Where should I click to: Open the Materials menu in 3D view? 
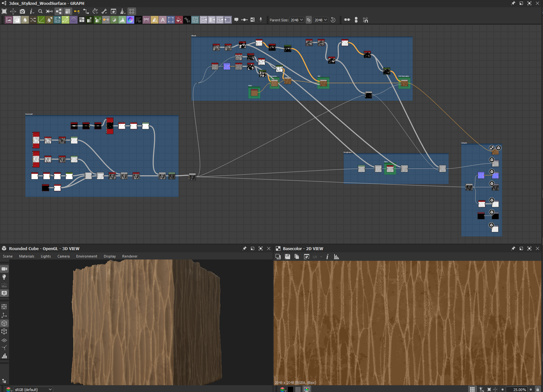[x=27, y=256]
